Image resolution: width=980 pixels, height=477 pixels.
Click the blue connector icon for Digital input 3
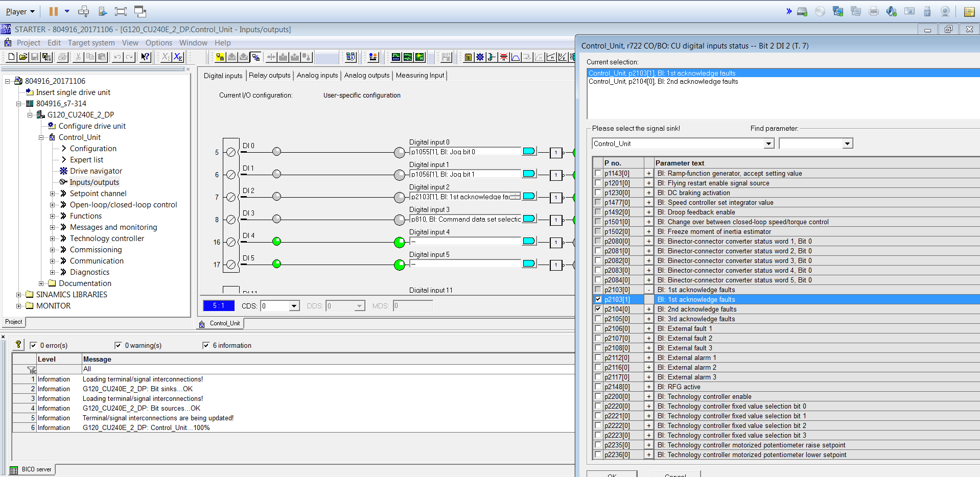tap(529, 219)
